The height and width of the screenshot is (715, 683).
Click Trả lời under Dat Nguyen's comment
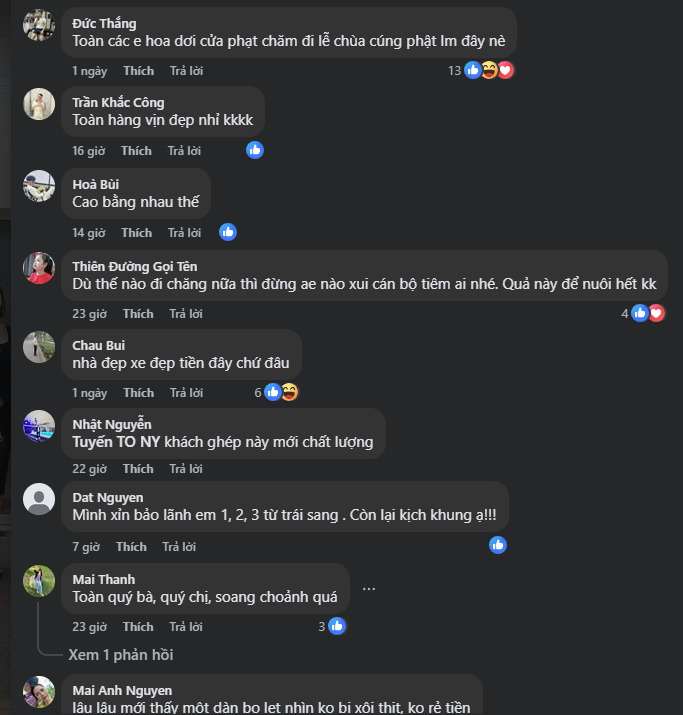[179, 547]
